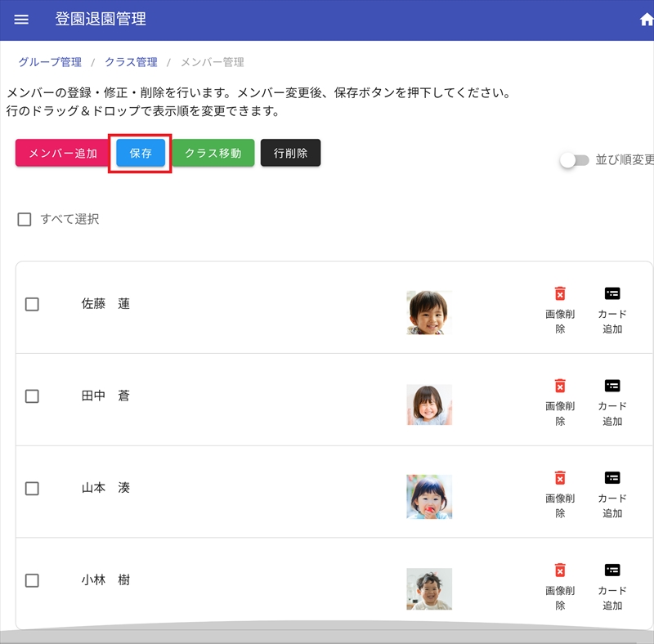Select the checkbox for 佐藤 蓮
Viewport: 654px width, 644px height.
32,304
